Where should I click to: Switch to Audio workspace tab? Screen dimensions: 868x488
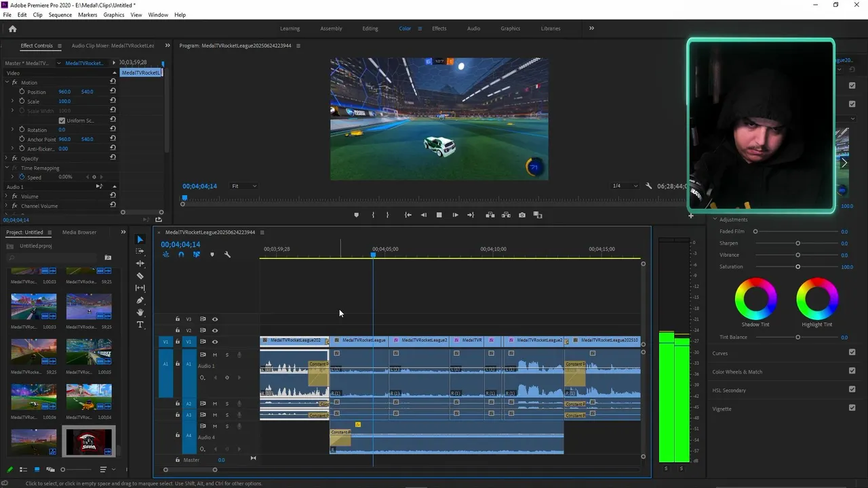point(473,28)
